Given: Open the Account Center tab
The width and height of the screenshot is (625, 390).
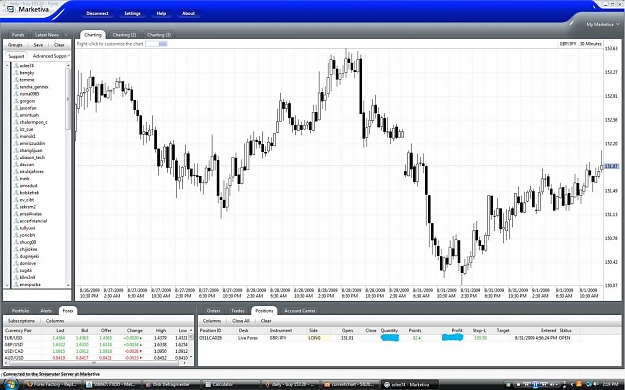Looking at the screenshot, I should click(300, 311).
